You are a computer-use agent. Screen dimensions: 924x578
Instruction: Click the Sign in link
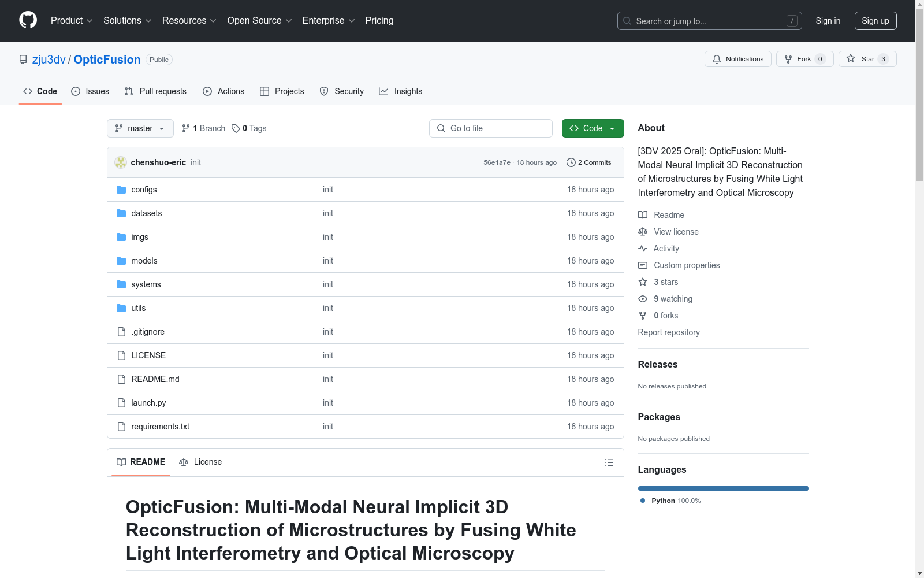tap(828, 21)
